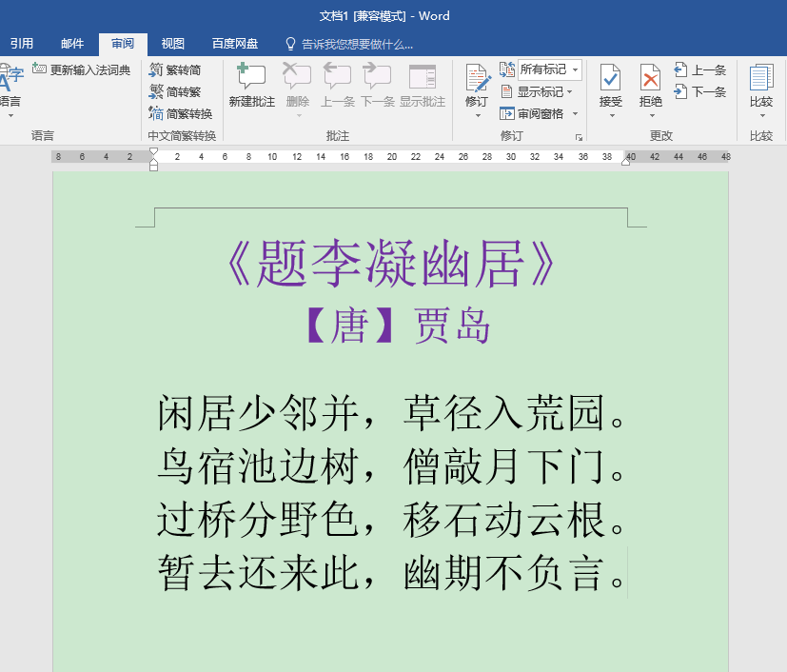
Task: Expand the 接受 dropdown arrow
Action: (612, 116)
